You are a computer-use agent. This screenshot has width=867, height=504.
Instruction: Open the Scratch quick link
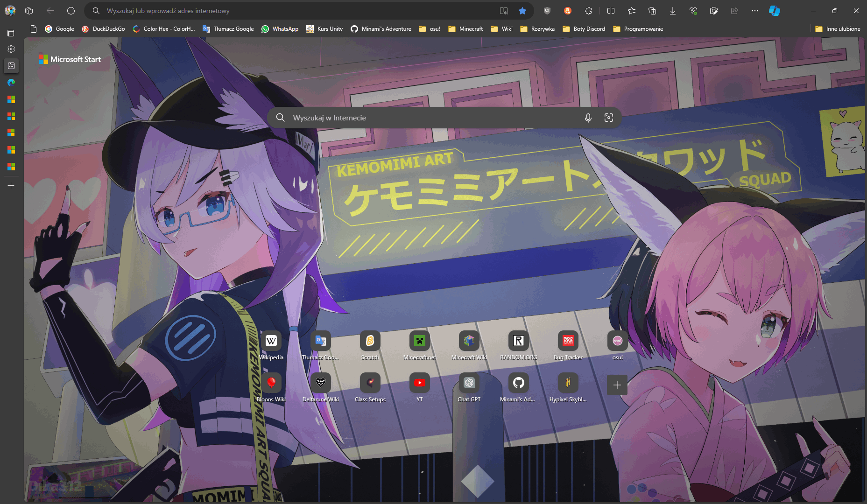(x=370, y=346)
